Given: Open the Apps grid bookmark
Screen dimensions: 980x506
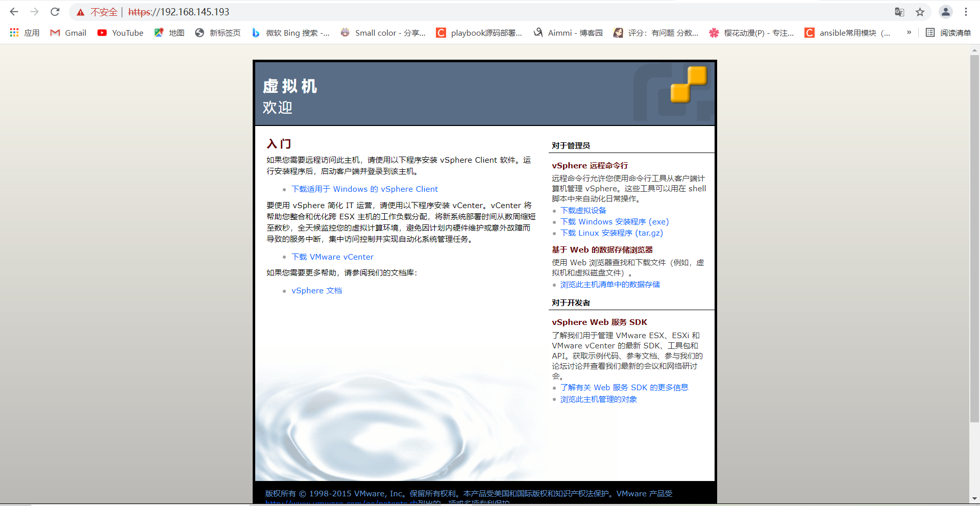Looking at the screenshot, I should click(24, 33).
